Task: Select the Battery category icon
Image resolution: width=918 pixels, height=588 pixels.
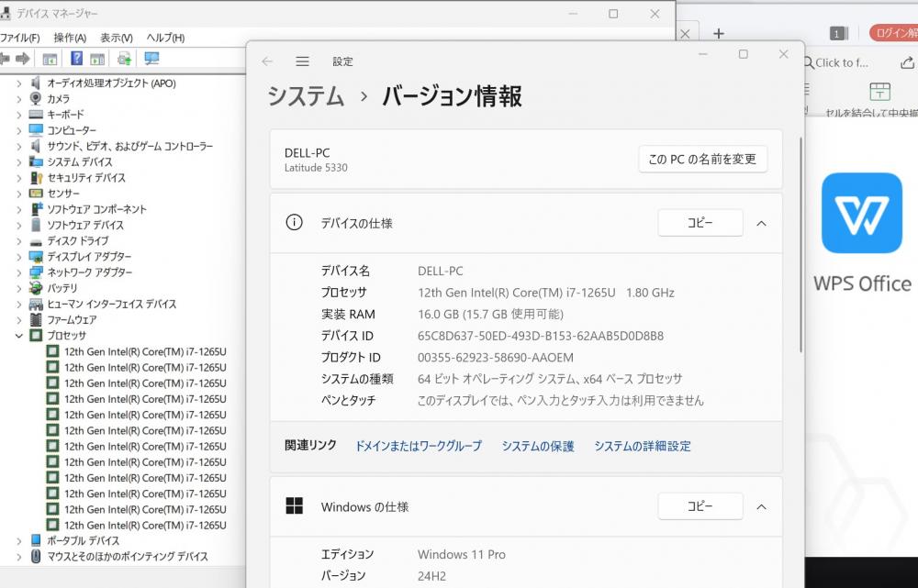Action: 36,288
